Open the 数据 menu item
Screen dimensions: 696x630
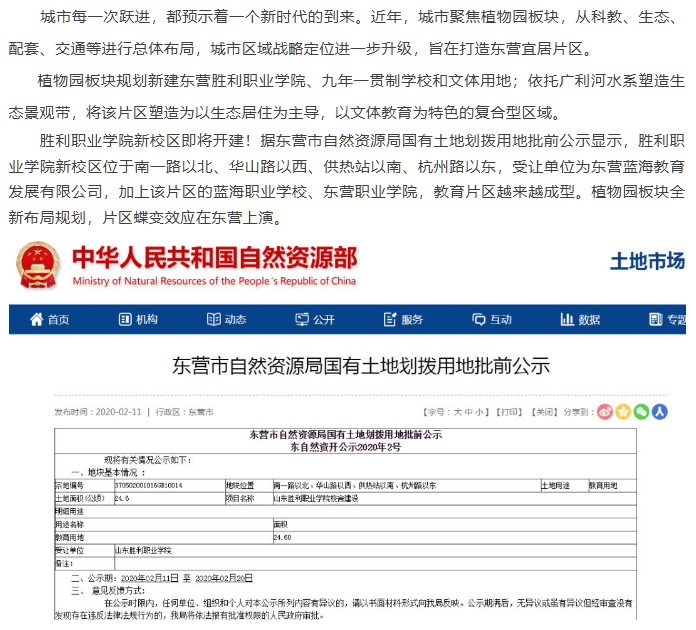coord(580,319)
